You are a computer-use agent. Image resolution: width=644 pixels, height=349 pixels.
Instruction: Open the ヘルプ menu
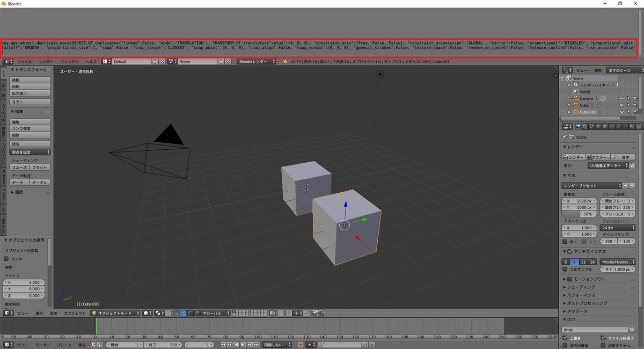[x=91, y=62]
